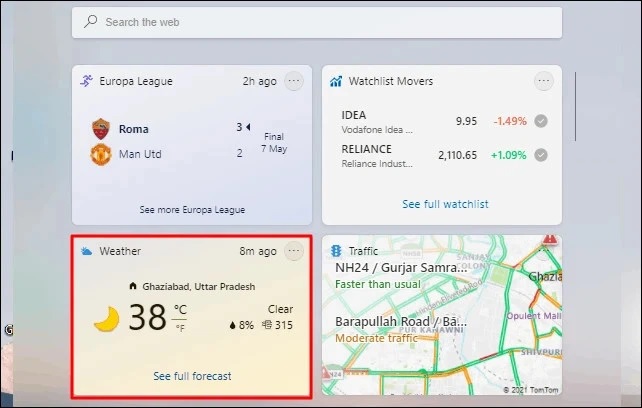
Task: Click Man Utd team name
Action: [140, 154]
